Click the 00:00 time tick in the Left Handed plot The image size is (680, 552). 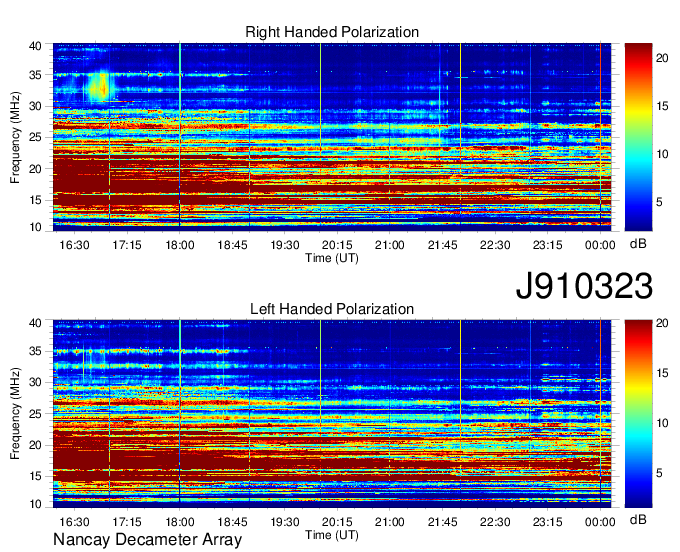point(600,522)
